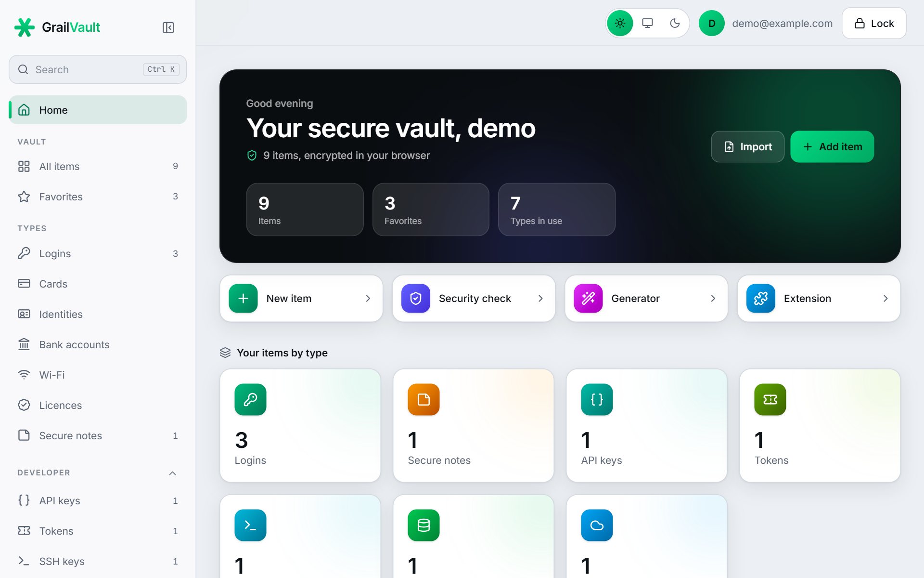Open Identities in sidebar

(98, 314)
